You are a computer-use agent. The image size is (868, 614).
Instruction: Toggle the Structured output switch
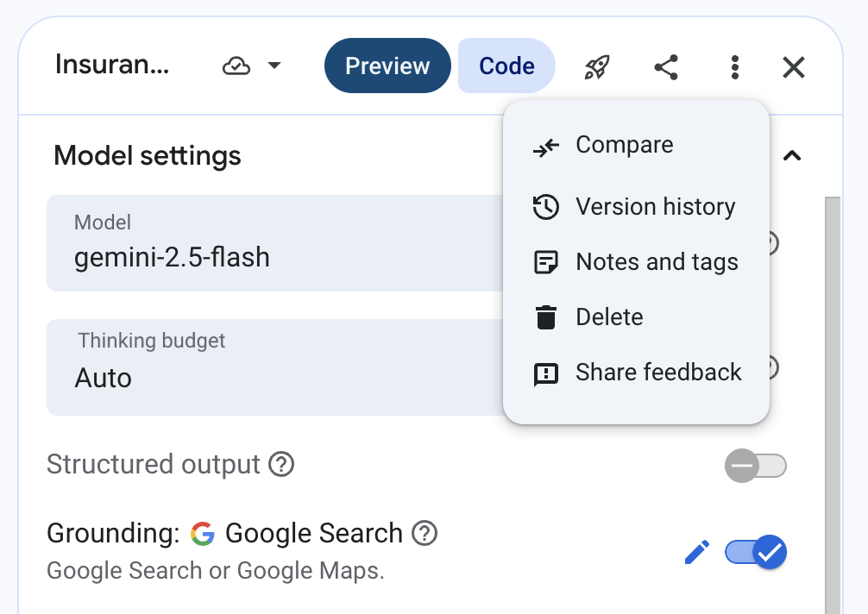pyautogui.click(x=755, y=467)
